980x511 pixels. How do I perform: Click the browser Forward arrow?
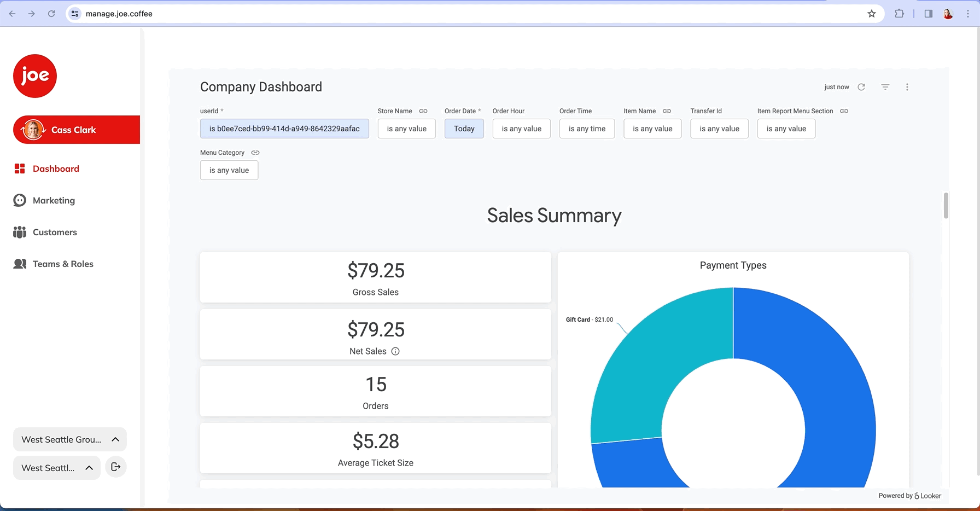click(32, 14)
